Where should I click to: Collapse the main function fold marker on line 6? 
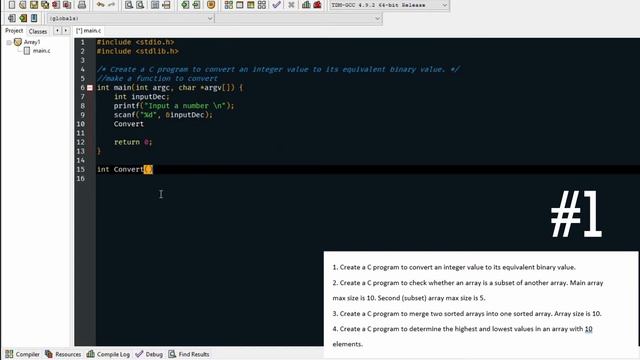[90, 88]
